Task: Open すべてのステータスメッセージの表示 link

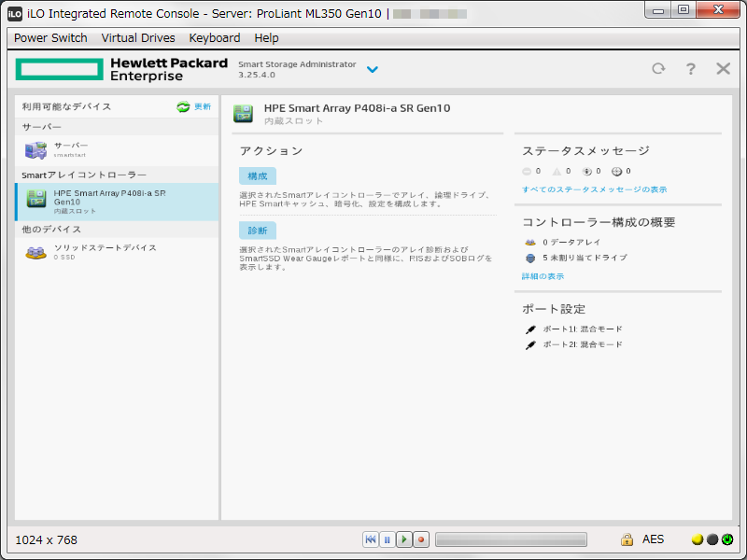Action: 594,189
